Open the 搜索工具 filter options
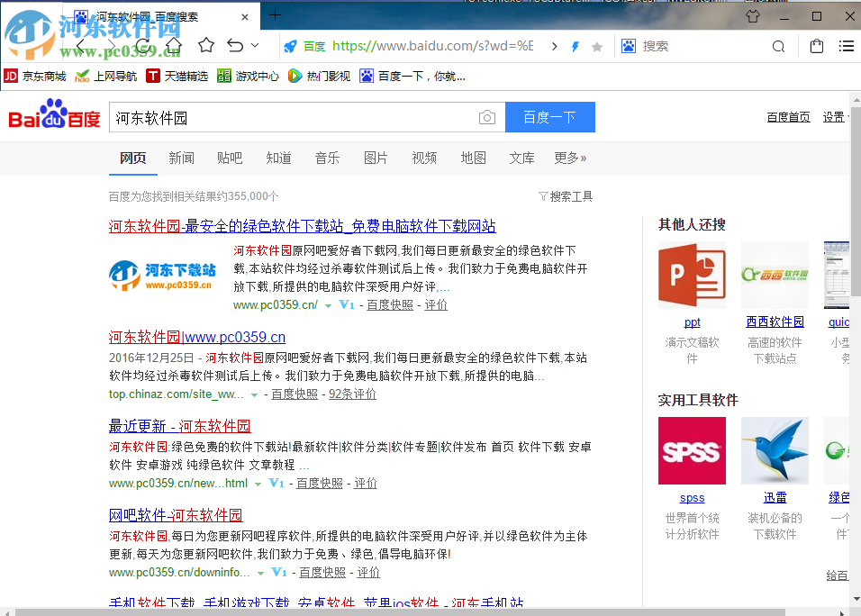Screen dimensions: 861x616 click(566, 196)
